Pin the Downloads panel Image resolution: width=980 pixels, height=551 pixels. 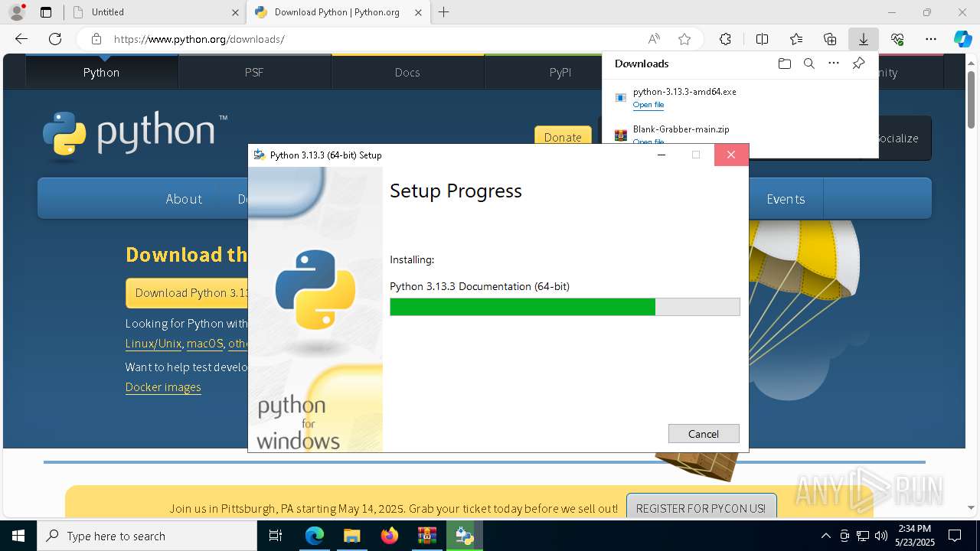(x=858, y=64)
